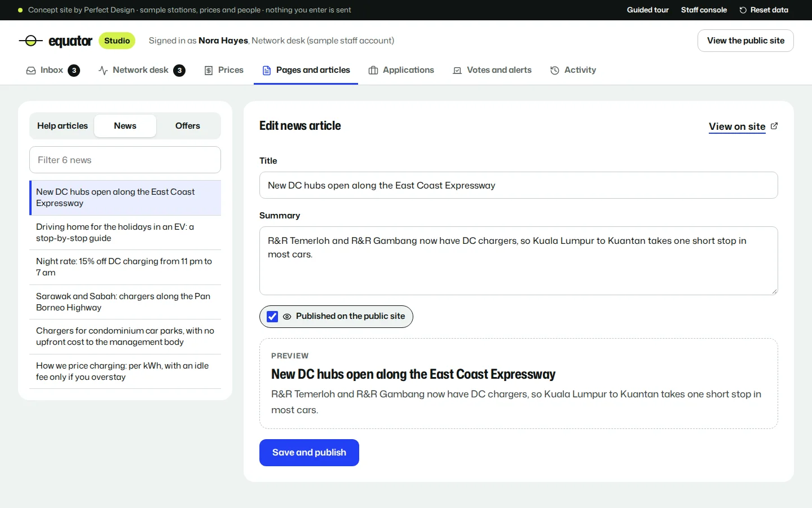This screenshot has width=812, height=508.
Task: Click the eye icon in Published toggle
Action: (x=287, y=317)
